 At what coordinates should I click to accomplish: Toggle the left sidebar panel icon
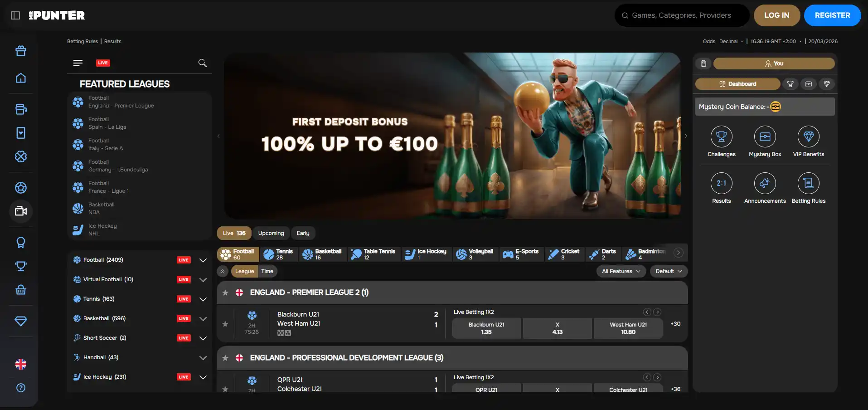[x=15, y=15]
